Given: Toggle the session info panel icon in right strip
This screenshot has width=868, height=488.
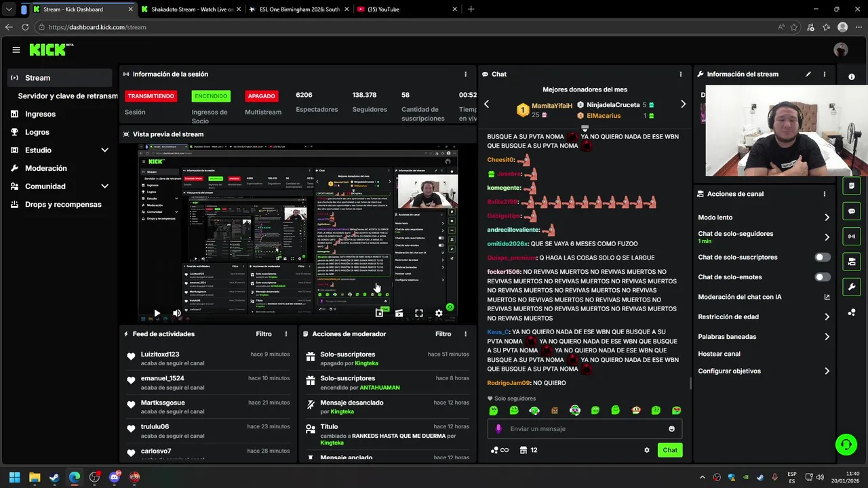Looking at the screenshot, I should click(852, 186).
